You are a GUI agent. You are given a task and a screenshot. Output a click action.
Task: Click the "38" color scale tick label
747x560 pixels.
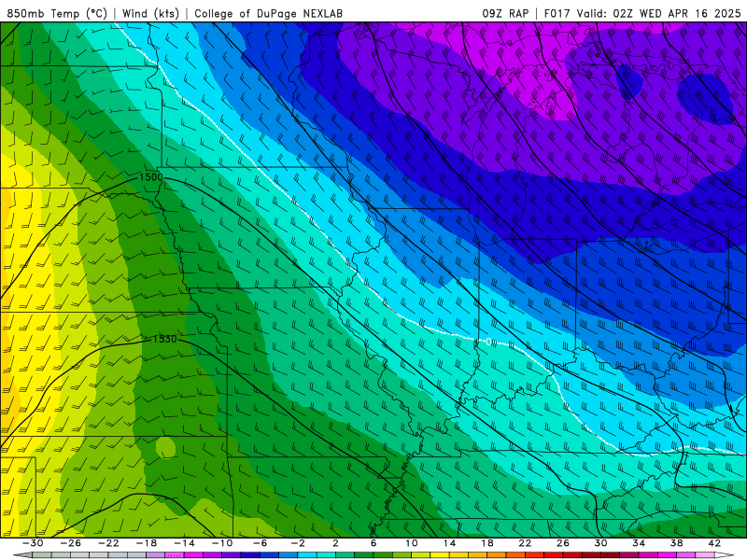pos(676,543)
